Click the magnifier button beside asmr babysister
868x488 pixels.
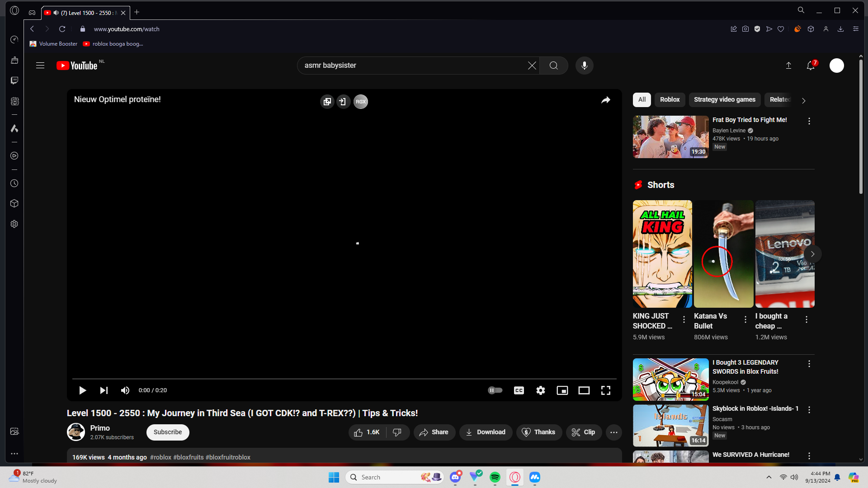click(554, 66)
